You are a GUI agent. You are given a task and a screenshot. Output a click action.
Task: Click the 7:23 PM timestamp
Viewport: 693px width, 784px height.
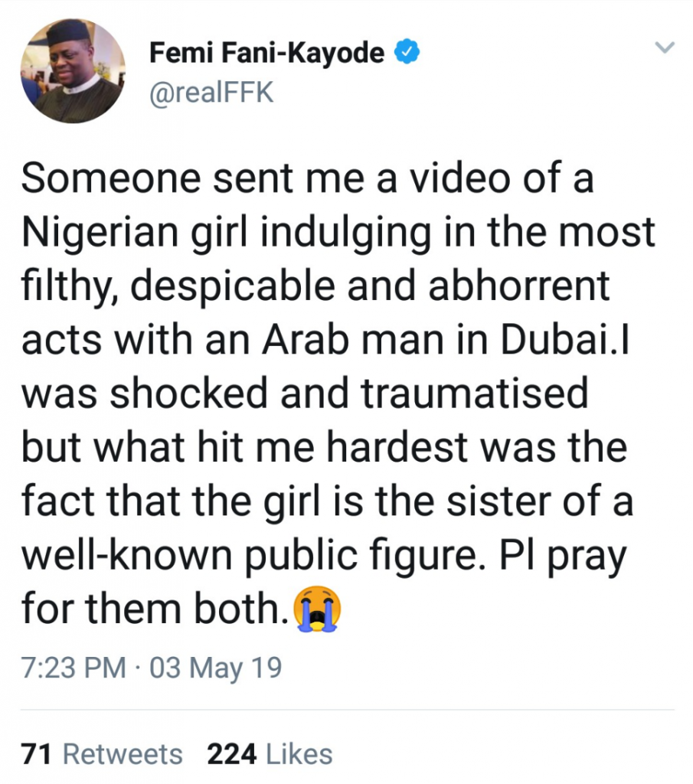click(x=74, y=668)
